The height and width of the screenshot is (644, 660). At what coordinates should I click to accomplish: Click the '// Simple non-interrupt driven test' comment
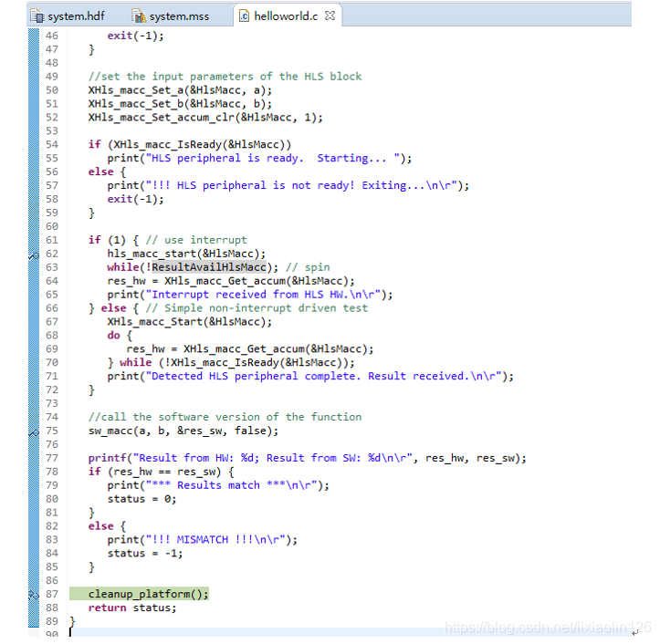click(257, 308)
